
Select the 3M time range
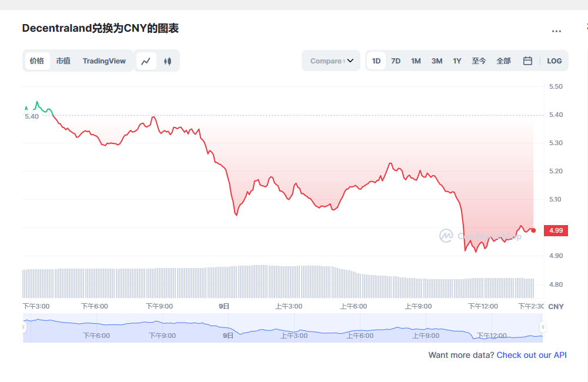click(437, 61)
